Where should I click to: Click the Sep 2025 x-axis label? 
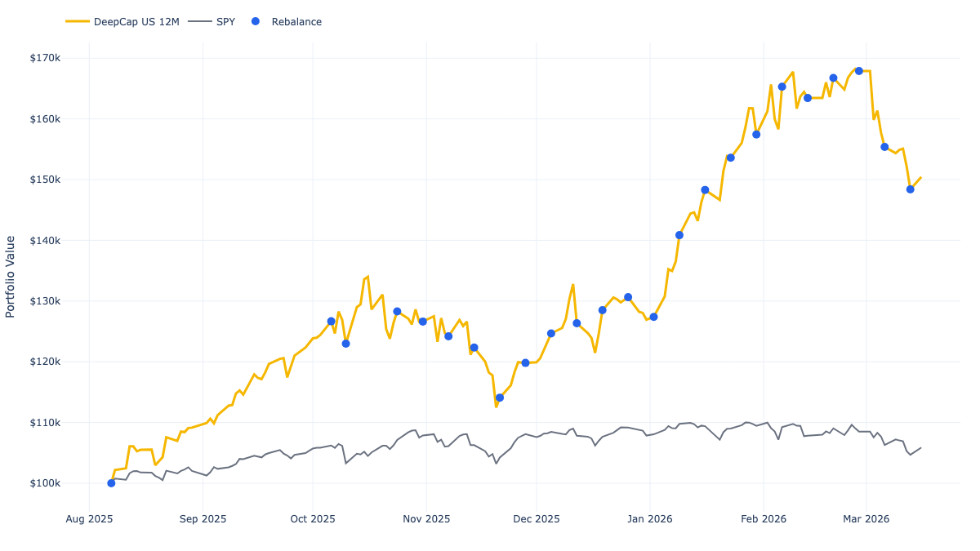[203, 518]
